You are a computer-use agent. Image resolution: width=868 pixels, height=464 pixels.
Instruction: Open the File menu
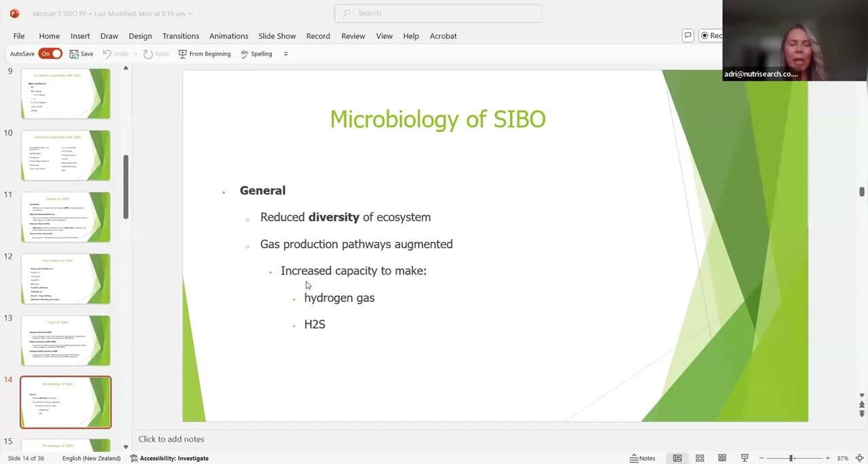click(19, 36)
